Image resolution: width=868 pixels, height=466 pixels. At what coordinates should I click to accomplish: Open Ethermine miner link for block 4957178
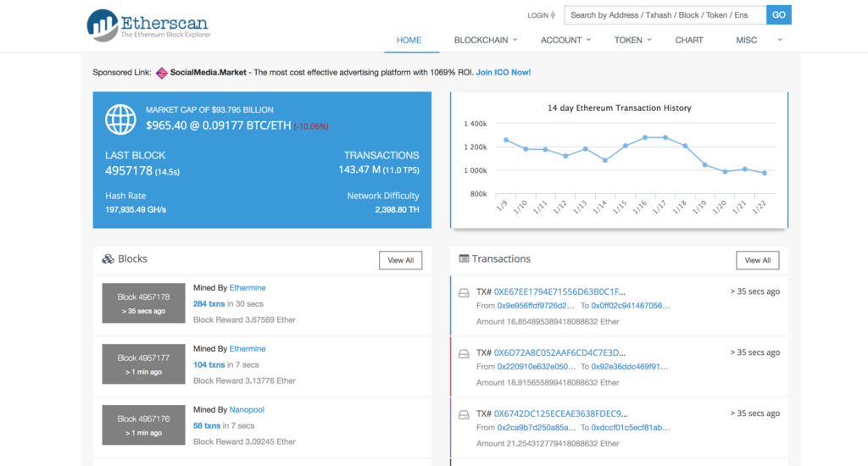pos(248,288)
